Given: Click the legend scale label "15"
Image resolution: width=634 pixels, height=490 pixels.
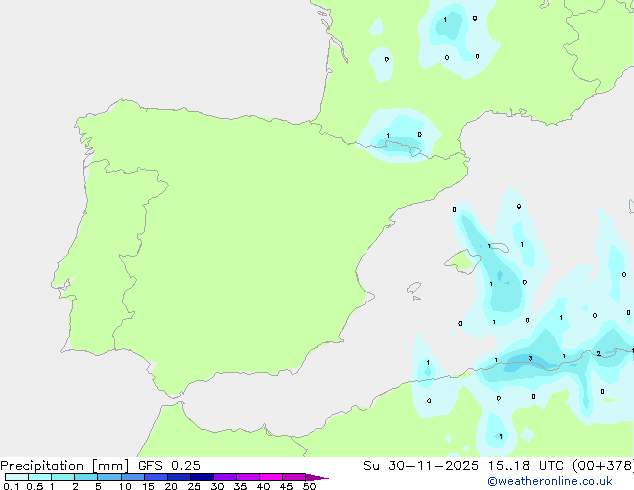Looking at the screenshot, I should click(x=148, y=486).
